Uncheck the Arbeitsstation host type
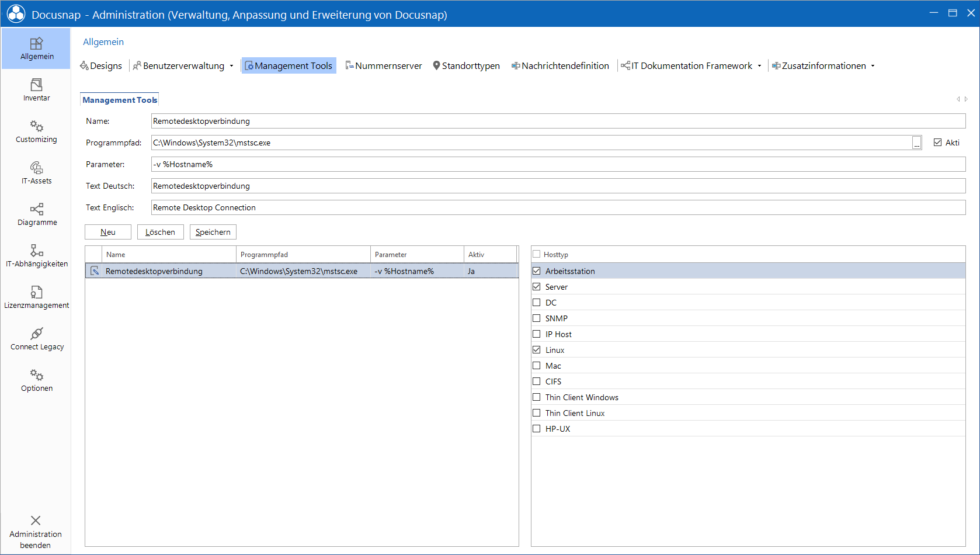 coord(536,271)
